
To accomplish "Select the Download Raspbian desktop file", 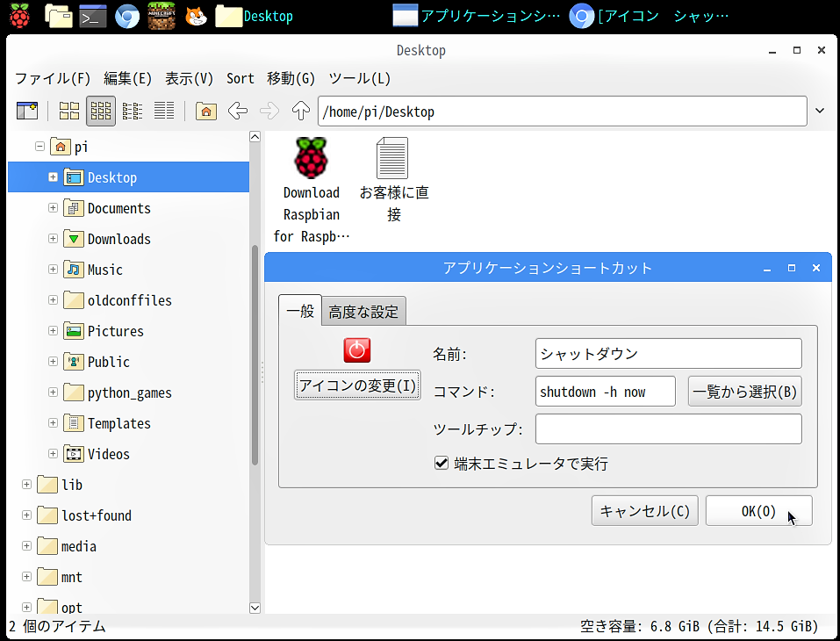I will [312, 191].
